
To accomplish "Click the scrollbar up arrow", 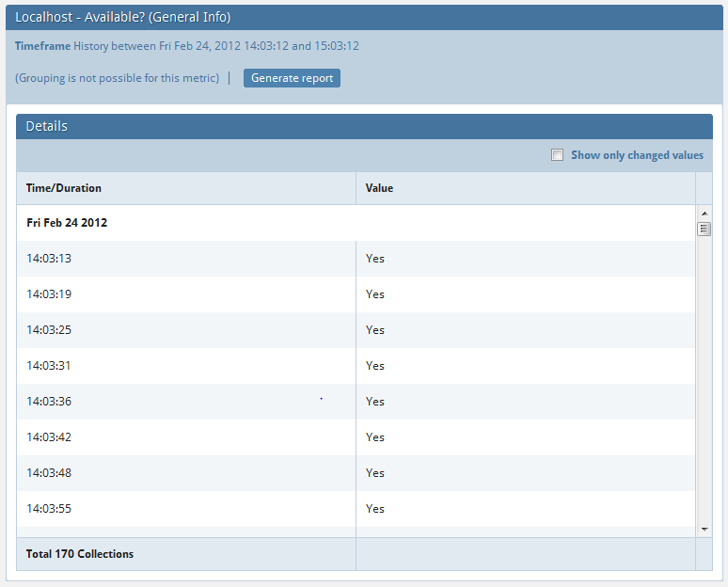I will tap(704, 214).
